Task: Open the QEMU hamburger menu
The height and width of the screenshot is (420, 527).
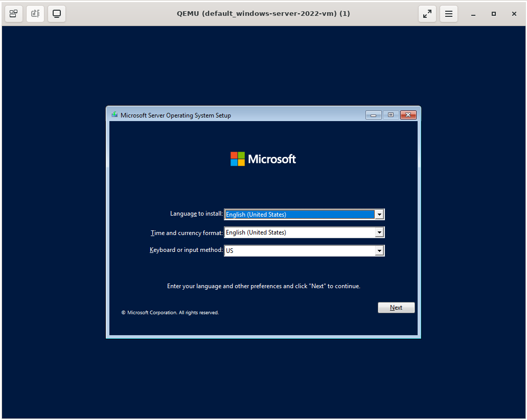Action: (x=449, y=14)
